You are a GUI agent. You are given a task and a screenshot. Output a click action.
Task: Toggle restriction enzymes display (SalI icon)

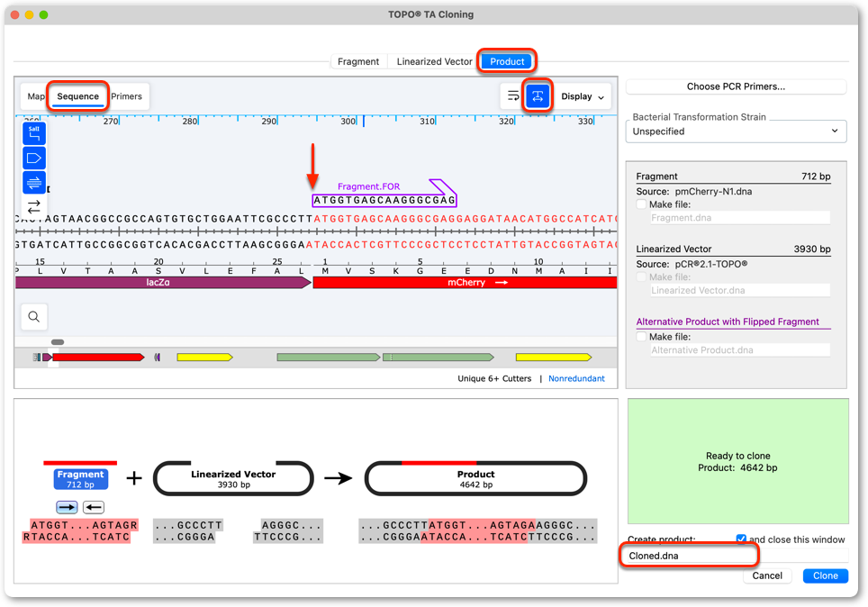(x=34, y=133)
